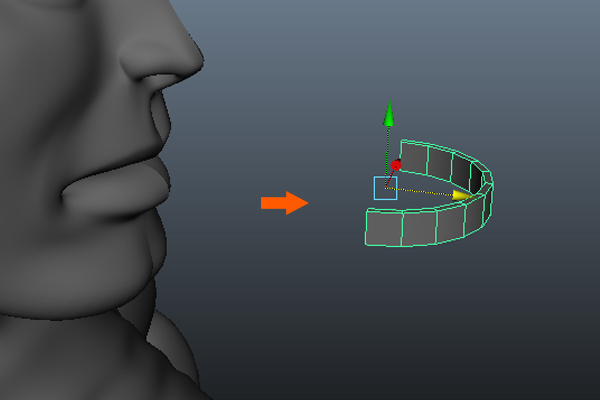Click the cyan square center manipulator handle
Screen dimensions: 600x400
[x=385, y=188]
